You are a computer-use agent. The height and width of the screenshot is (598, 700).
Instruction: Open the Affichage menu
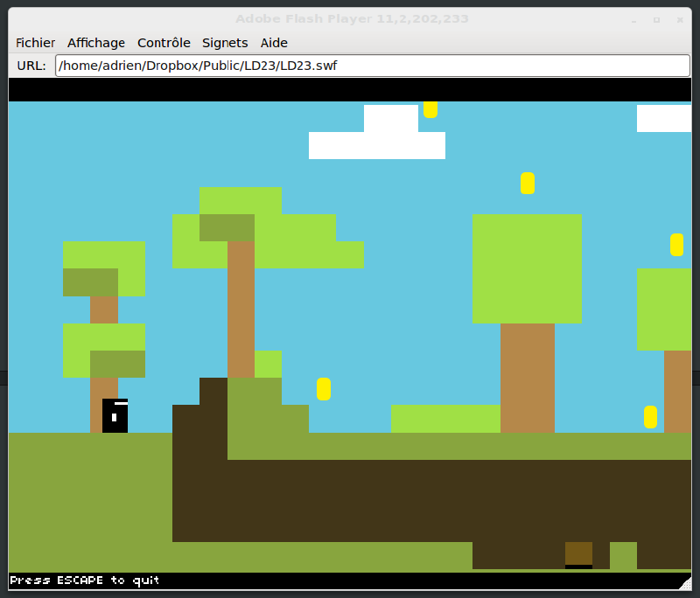point(96,43)
